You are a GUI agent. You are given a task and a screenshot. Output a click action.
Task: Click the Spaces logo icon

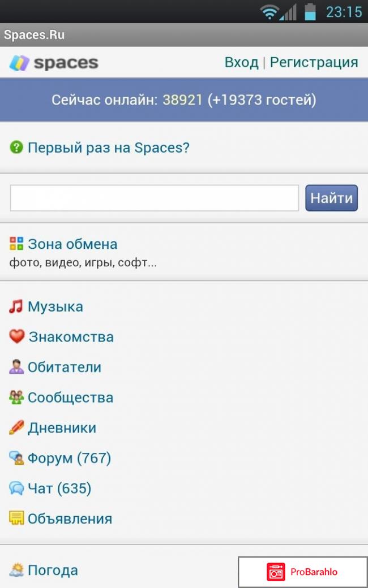click(x=19, y=62)
